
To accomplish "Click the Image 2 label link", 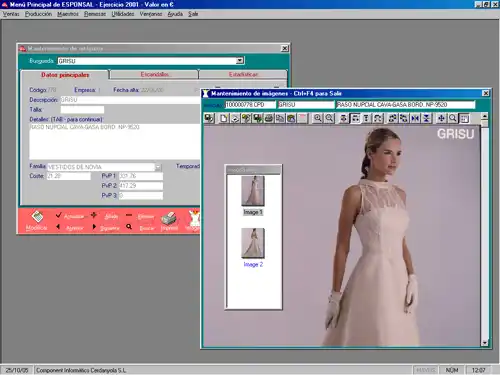I will (253, 264).
